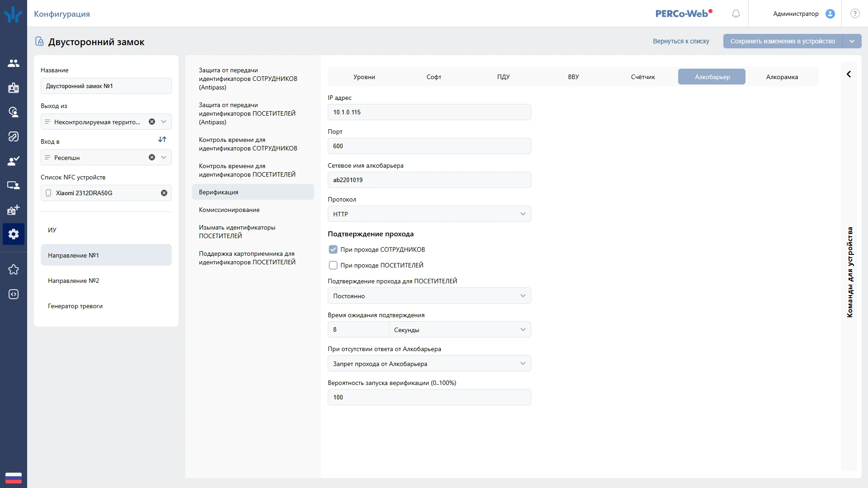The width and height of the screenshot is (868, 488).
Task: Open the robot-plus sidebar icon
Action: pyautogui.click(x=14, y=210)
